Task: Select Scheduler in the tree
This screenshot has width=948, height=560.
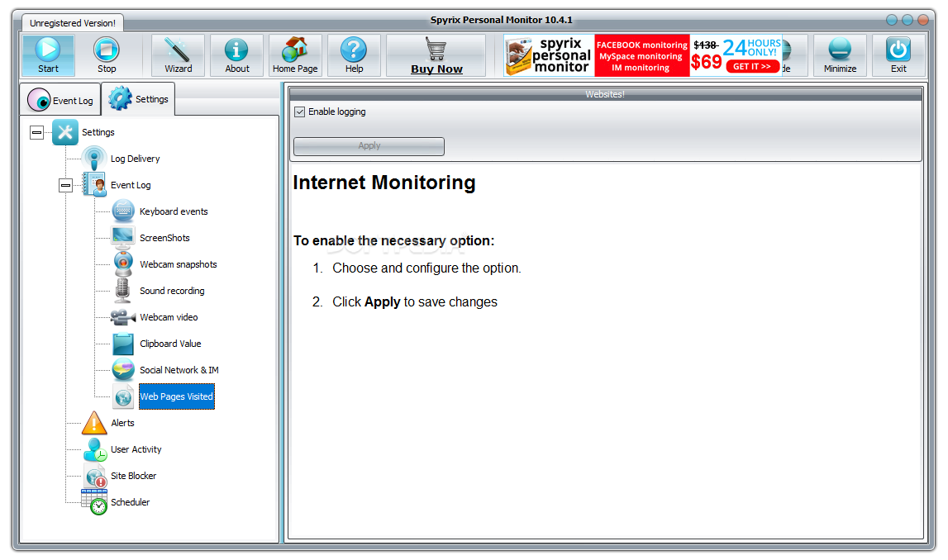Action: (130, 503)
